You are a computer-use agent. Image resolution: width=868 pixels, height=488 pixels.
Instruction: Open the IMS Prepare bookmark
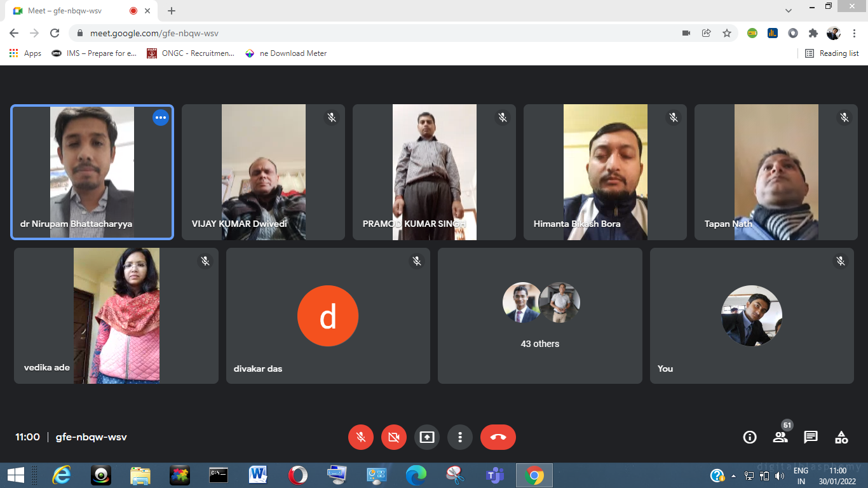click(x=94, y=53)
